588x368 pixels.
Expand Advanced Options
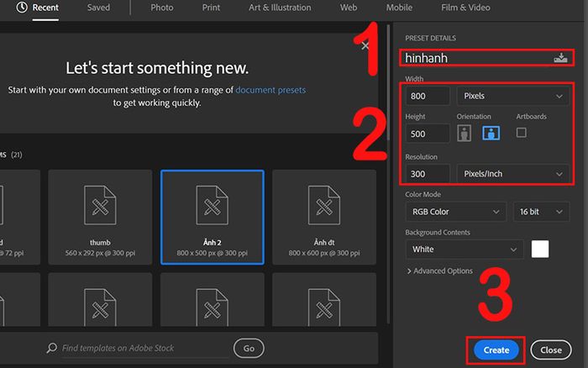tap(440, 271)
